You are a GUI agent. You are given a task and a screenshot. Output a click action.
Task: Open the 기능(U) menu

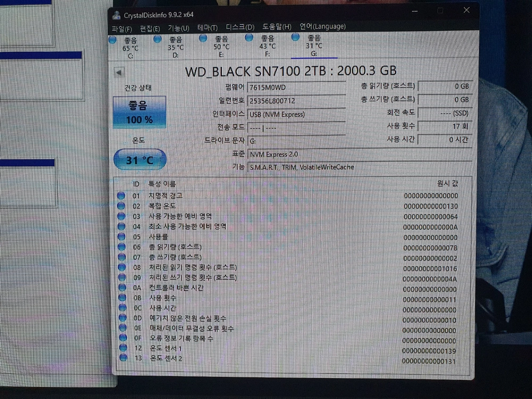pos(178,28)
